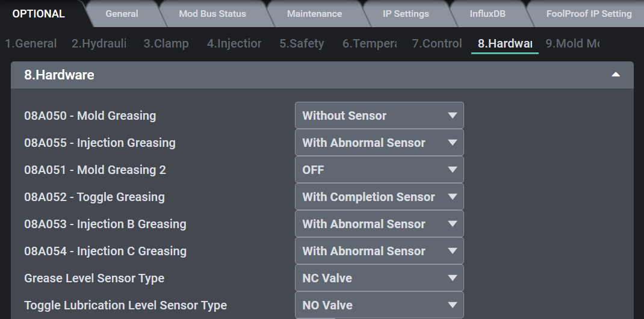
Task: Open the Mold Greasing 2 dropdown
Action: point(379,170)
